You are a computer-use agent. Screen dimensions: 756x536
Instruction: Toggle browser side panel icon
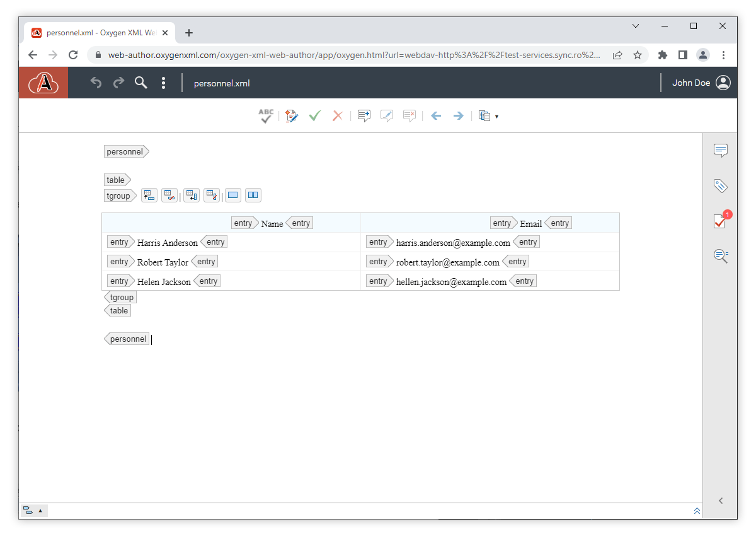683,55
